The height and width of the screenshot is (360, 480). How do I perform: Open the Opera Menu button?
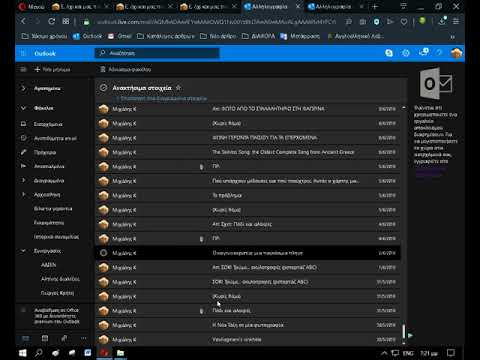tap(32, 6)
